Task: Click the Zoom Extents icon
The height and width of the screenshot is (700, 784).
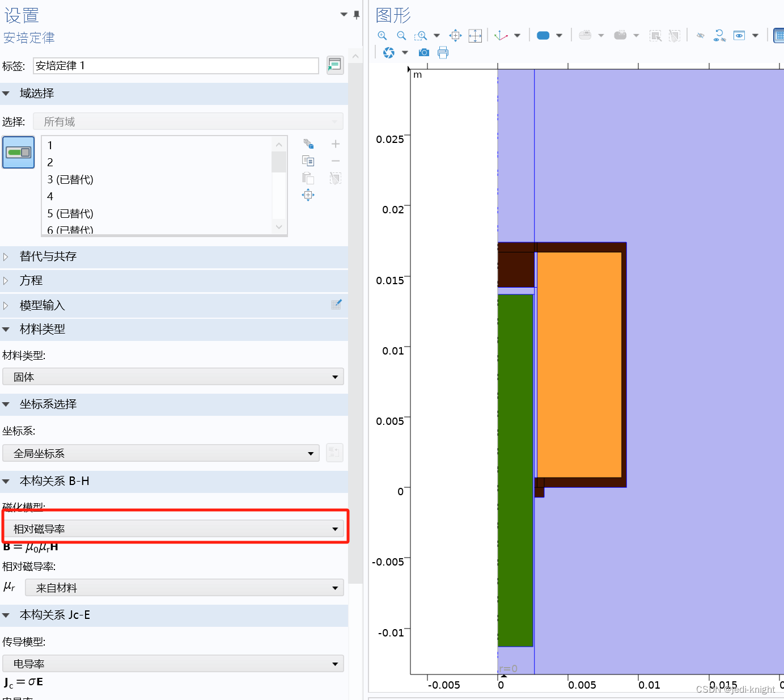Action: point(475,36)
